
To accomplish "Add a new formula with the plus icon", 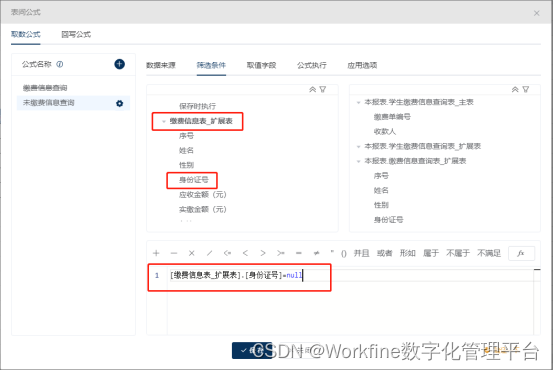I will pyautogui.click(x=119, y=64).
